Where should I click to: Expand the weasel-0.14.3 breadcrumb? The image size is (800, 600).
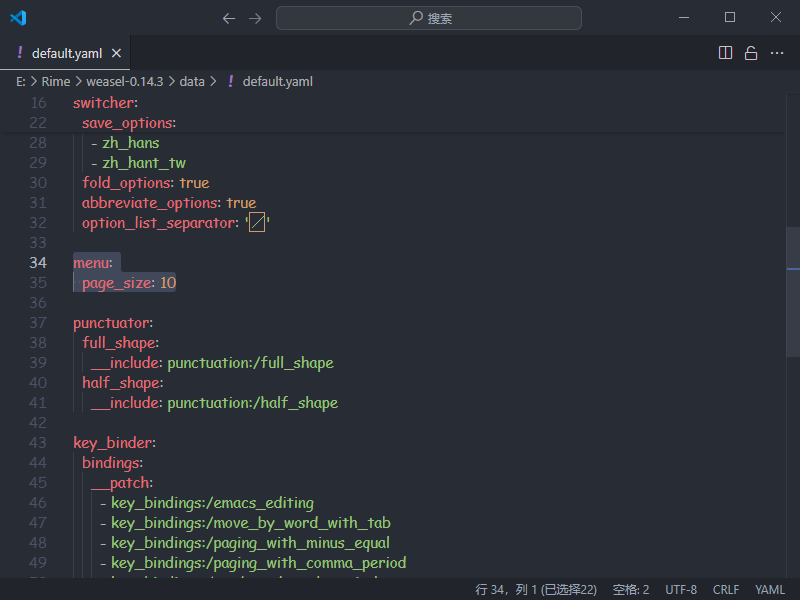click(125, 82)
